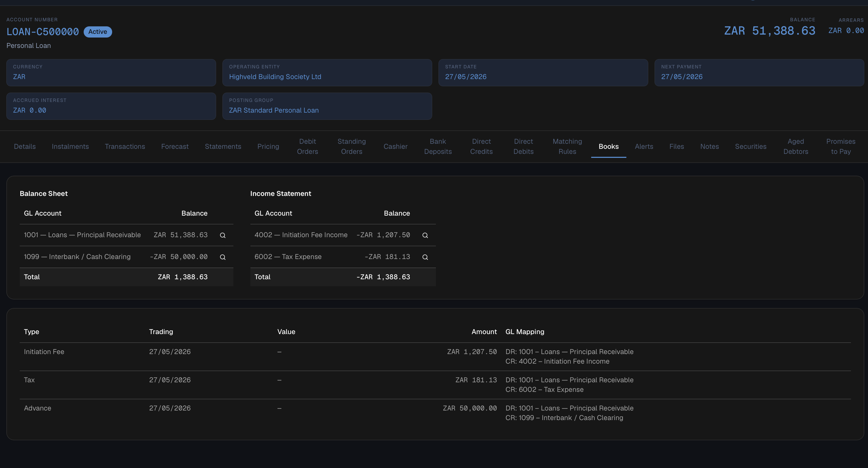Select the Initiation Fee transaction row
This screenshot has width=868, height=468.
[x=435, y=357]
